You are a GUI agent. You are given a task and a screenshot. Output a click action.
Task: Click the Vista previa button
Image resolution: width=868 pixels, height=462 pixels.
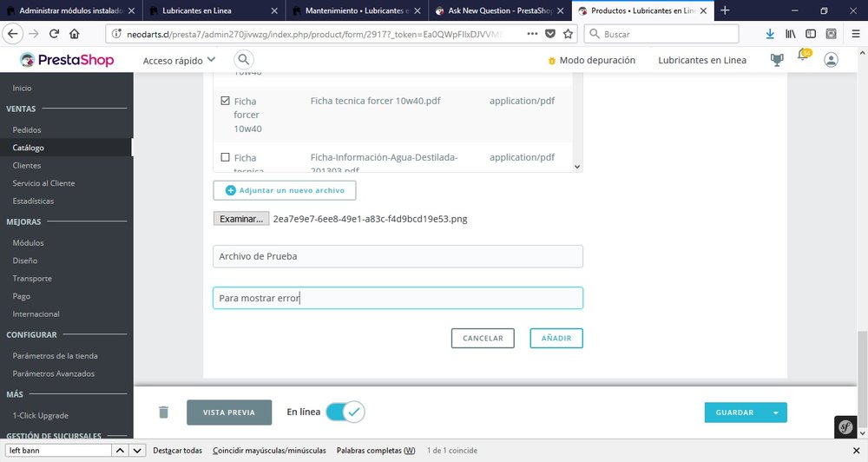click(x=229, y=412)
